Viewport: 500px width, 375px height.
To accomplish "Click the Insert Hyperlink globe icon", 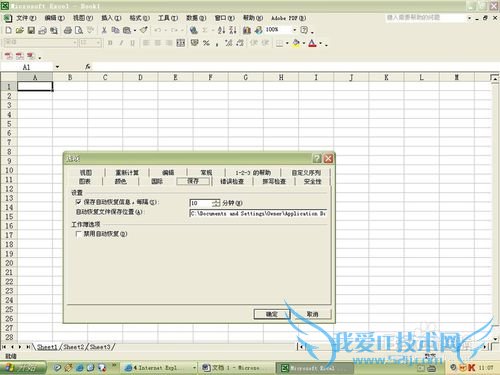I will [x=193, y=30].
